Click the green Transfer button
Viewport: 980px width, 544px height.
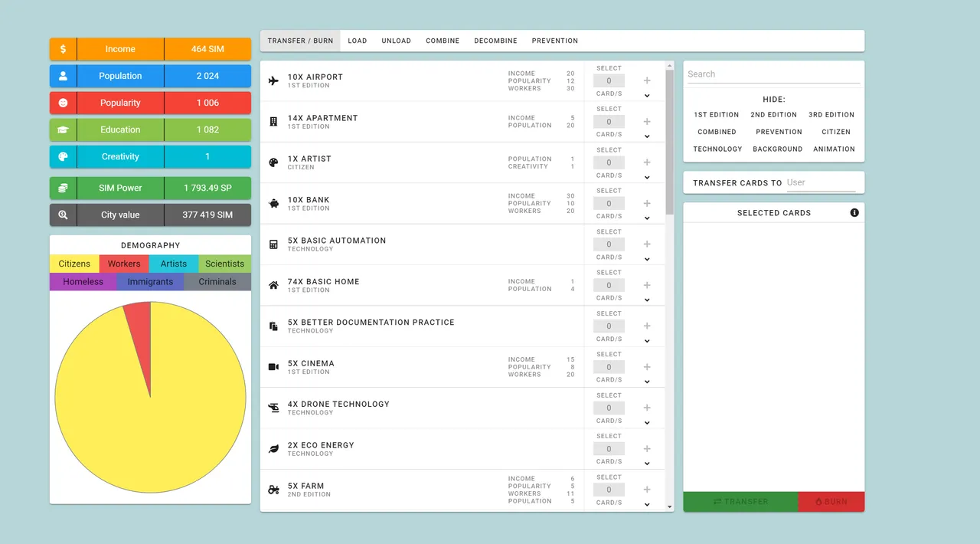tap(740, 502)
